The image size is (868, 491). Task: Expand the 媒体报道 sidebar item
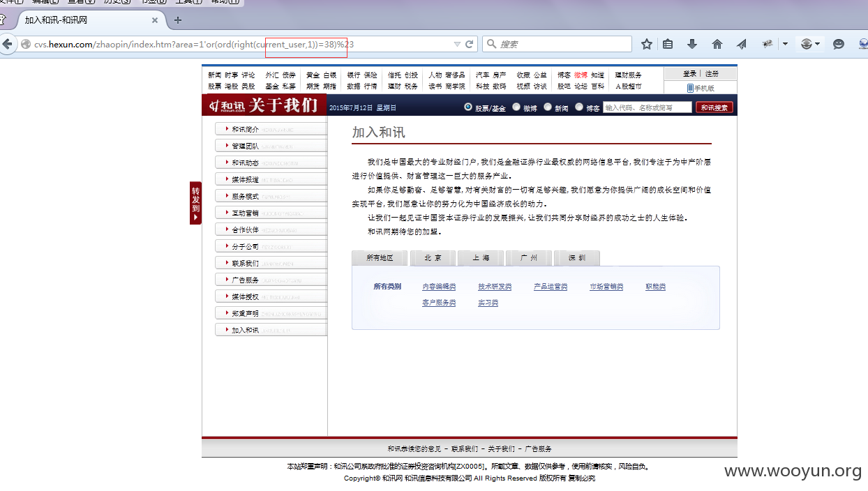click(271, 179)
